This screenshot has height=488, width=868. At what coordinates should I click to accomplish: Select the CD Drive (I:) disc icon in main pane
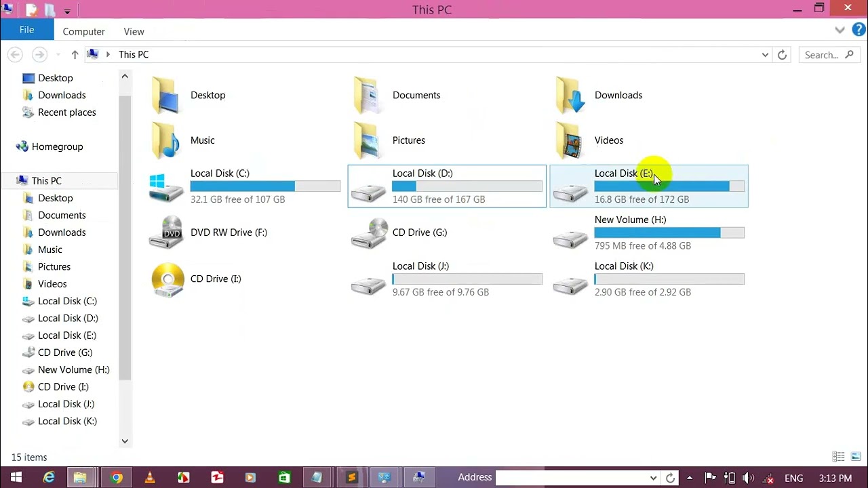pyautogui.click(x=167, y=279)
